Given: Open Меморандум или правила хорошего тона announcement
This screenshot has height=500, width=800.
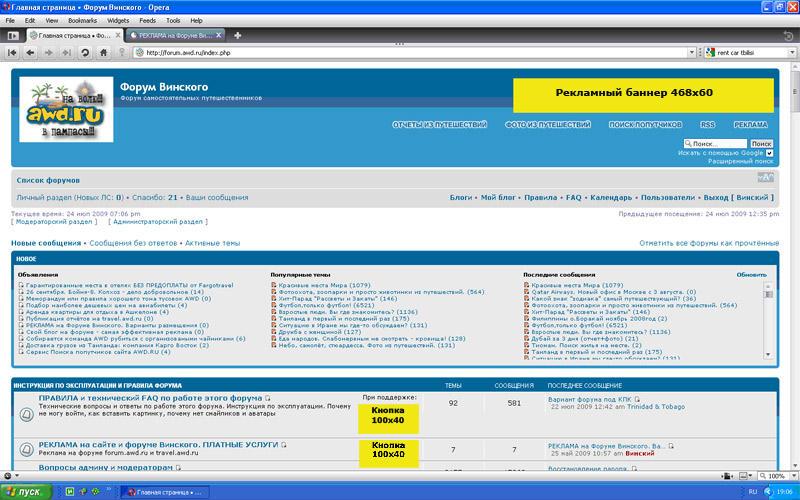Looking at the screenshot, I should click(x=118, y=298).
